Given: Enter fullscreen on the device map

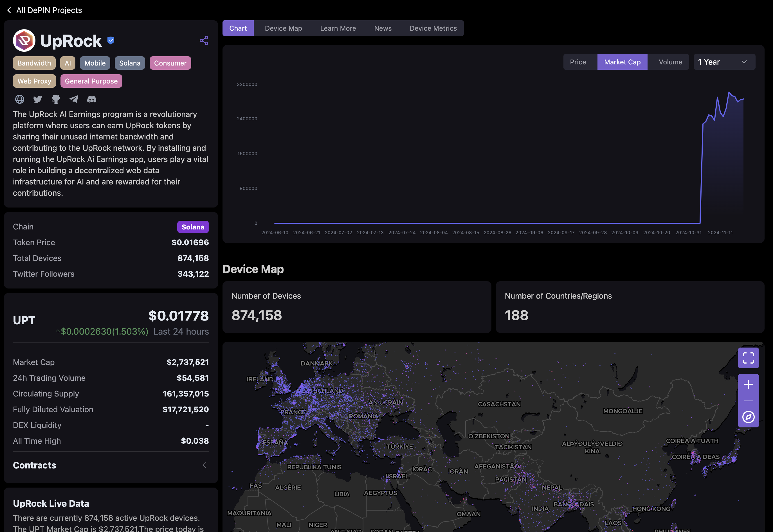Looking at the screenshot, I should tap(748, 358).
